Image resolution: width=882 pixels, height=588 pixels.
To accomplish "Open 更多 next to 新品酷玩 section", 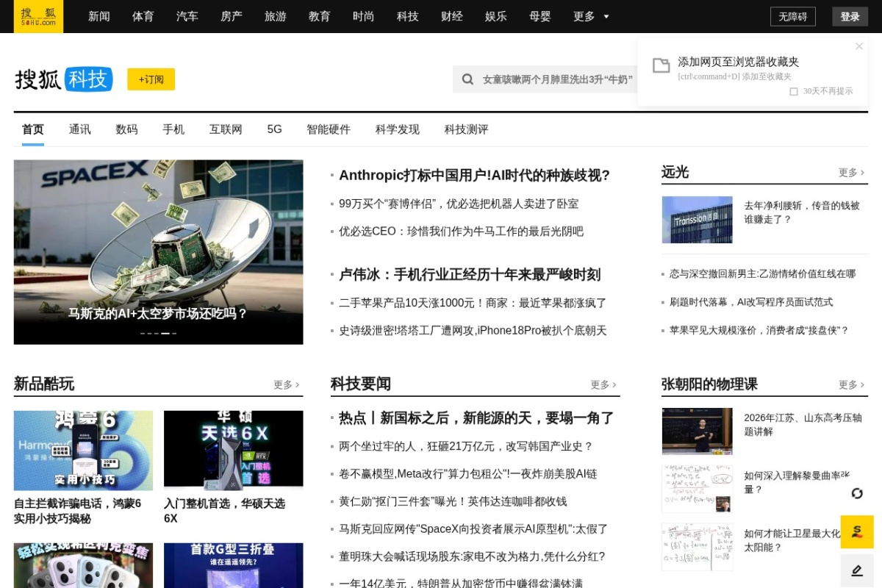I will (x=287, y=384).
